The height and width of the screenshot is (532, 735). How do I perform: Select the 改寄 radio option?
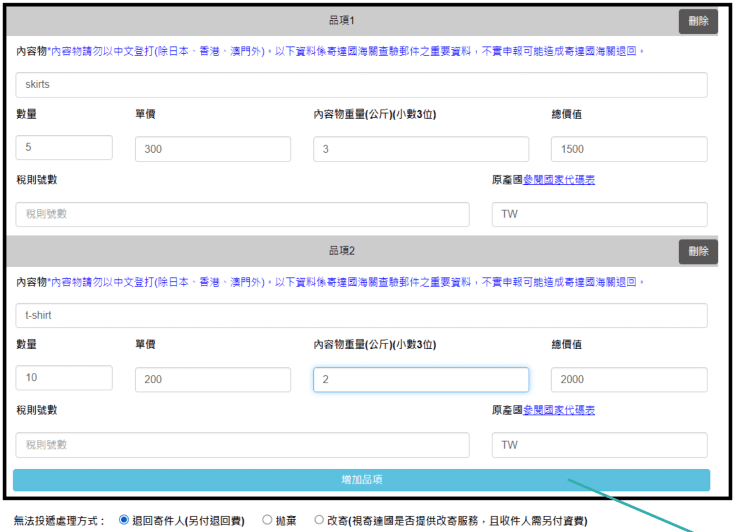(319, 520)
